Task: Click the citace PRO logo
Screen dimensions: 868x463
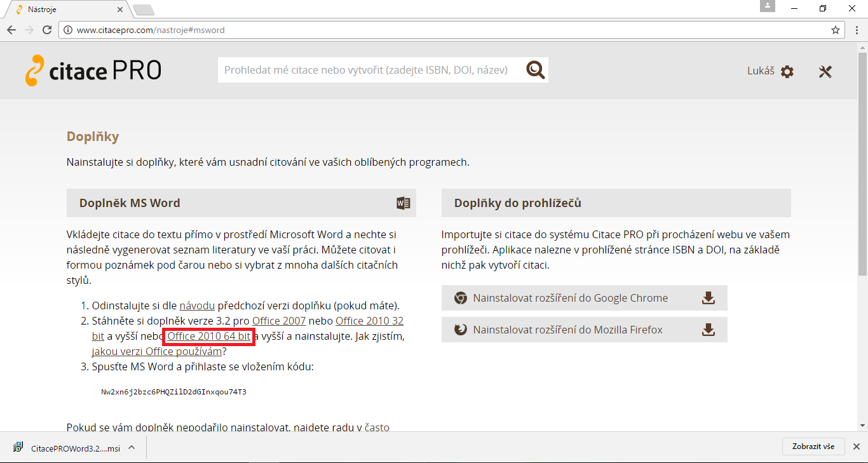Action: (93, 70)
